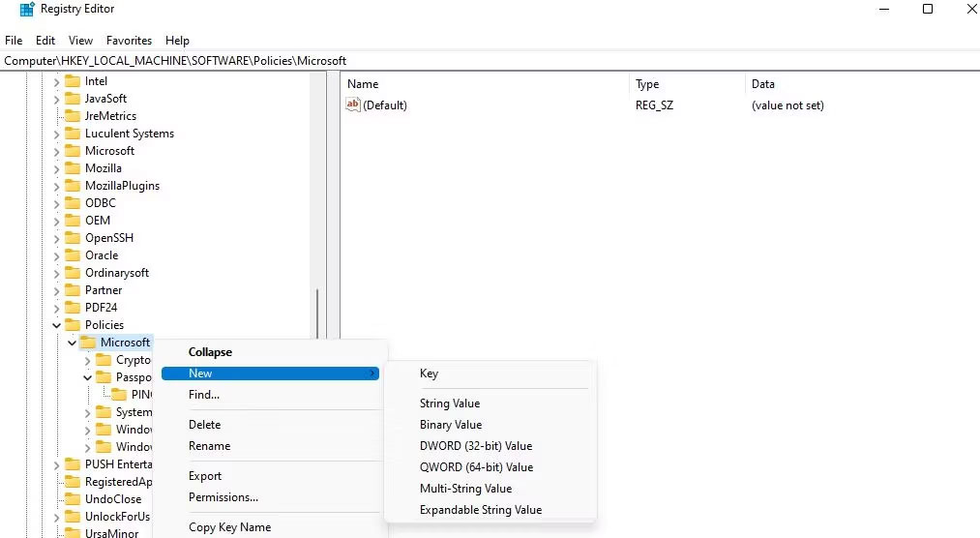Screen dimensions: 980x538
Task: Click the Oracle folder icon
Action: point(73,255)
